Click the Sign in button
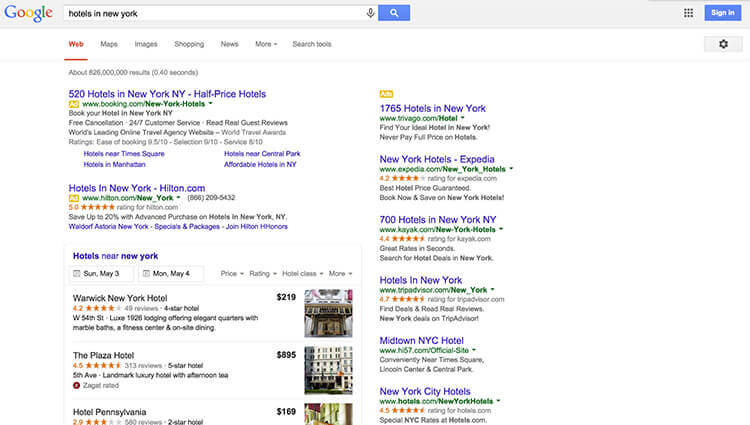Screen dimensions: 750x425 pos(722,13)
